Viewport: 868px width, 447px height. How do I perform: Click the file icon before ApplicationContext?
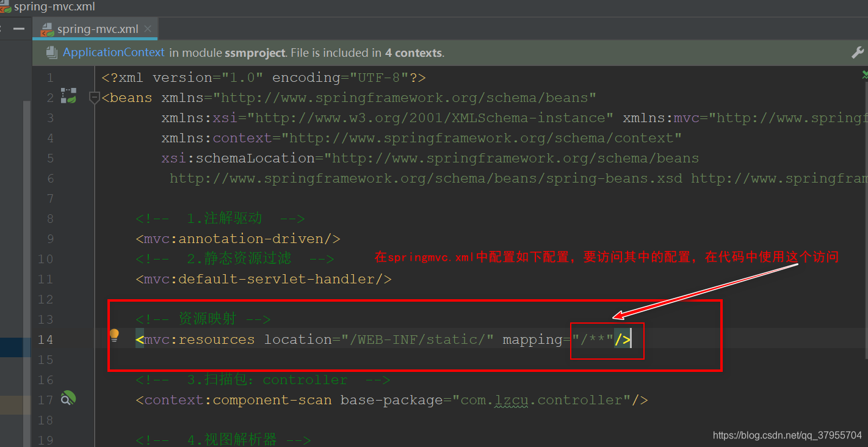52,53
